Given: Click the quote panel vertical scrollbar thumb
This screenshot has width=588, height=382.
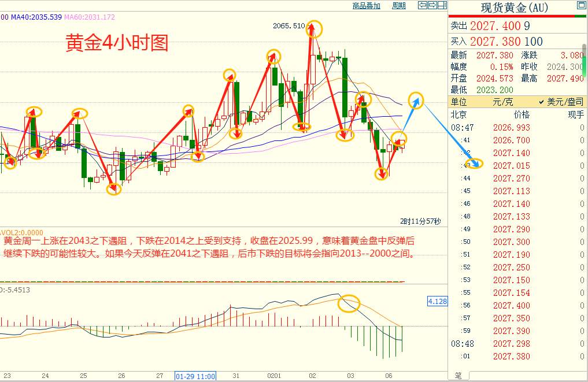Looking at the screenshot, I should coord(585,60).
